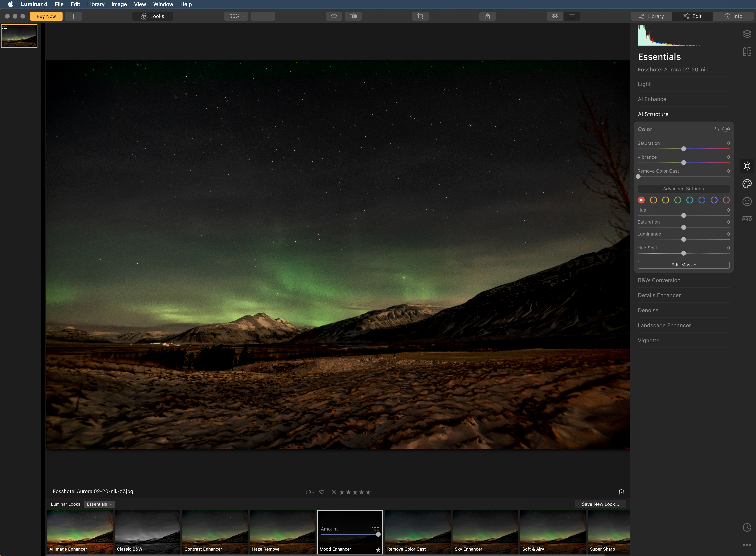The image size is (756, 556).
Task: Click the Vibrance slider handle
Action: click(x=683, y=163)
